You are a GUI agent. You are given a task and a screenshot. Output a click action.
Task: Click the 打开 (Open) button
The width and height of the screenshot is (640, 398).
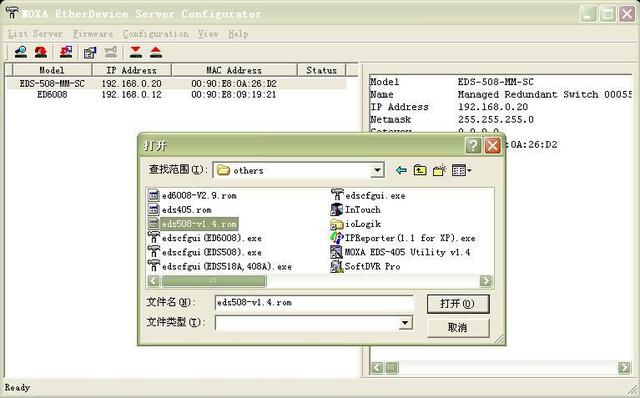[x=458, y=304]
